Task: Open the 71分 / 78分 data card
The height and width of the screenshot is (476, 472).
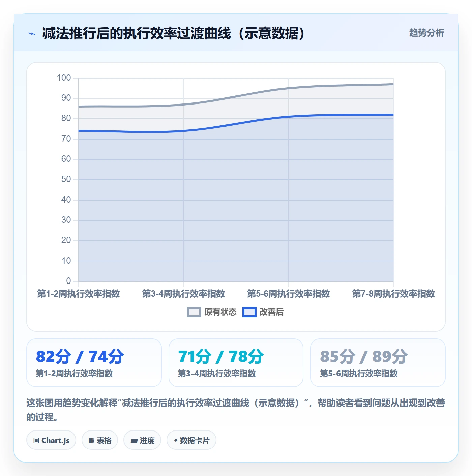Action: (236, 363)
